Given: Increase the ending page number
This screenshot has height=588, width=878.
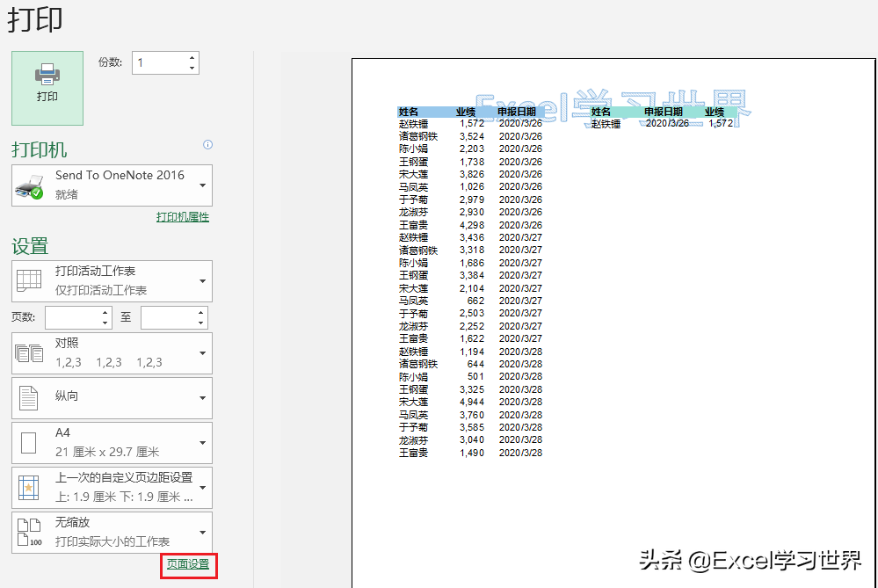Looking at the screenshot, I should 201,313.
